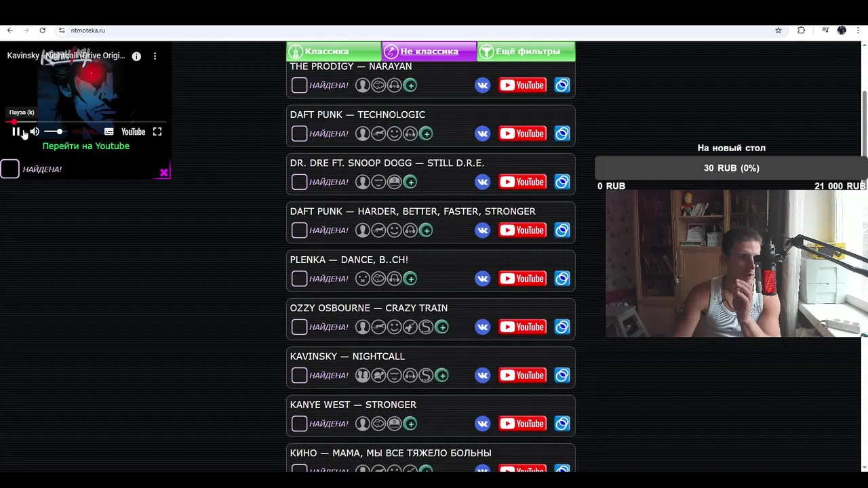Check Kanye West Stronger found checkbox
868x488 pixels.
tap(299, 424)
